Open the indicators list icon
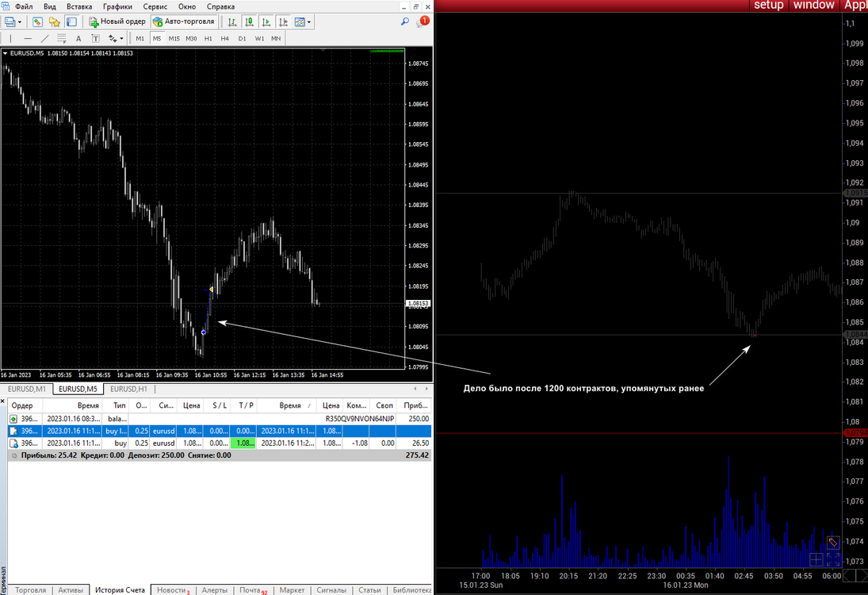 [x=300, y=22]
